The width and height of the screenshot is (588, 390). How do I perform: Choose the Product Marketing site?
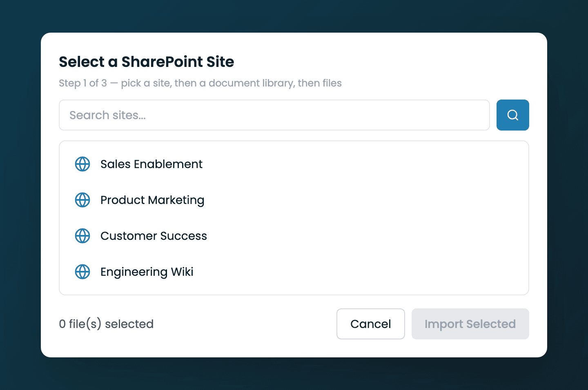[294, 200]
